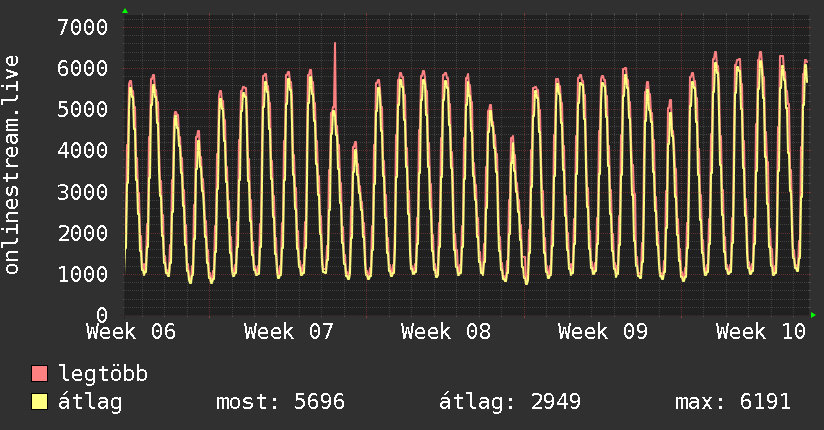Click the Week 09 axis label
The width and height of the screenshot is (824, 430).
603,332
